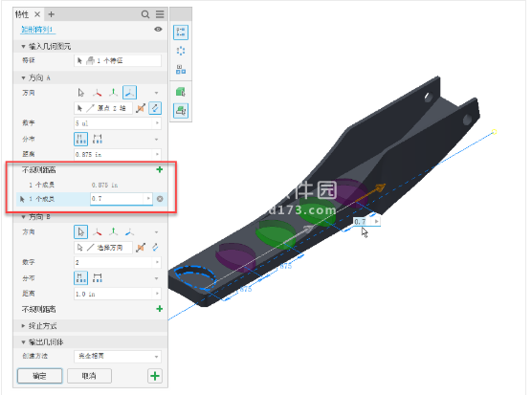The width and height of the screenshot is (532, 395).
Task: Toggle symmetric icon in direction A row
Action: pyautogui.click(x=155, y=108)
